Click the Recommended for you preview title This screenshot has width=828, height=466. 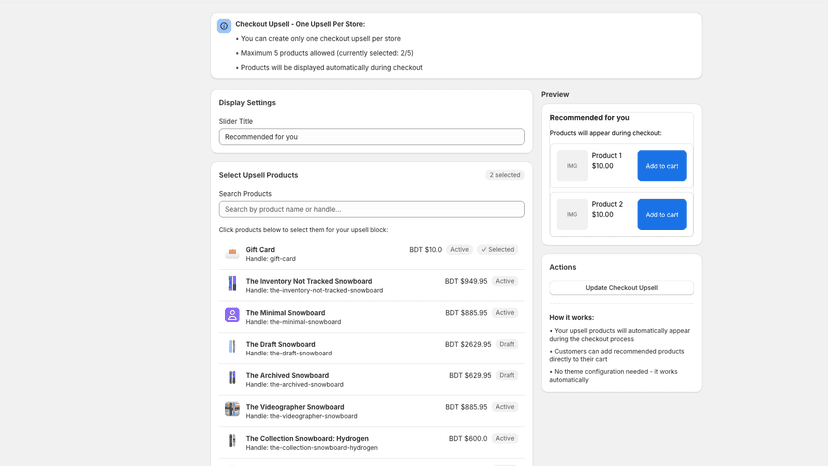(x=589, y=118)
